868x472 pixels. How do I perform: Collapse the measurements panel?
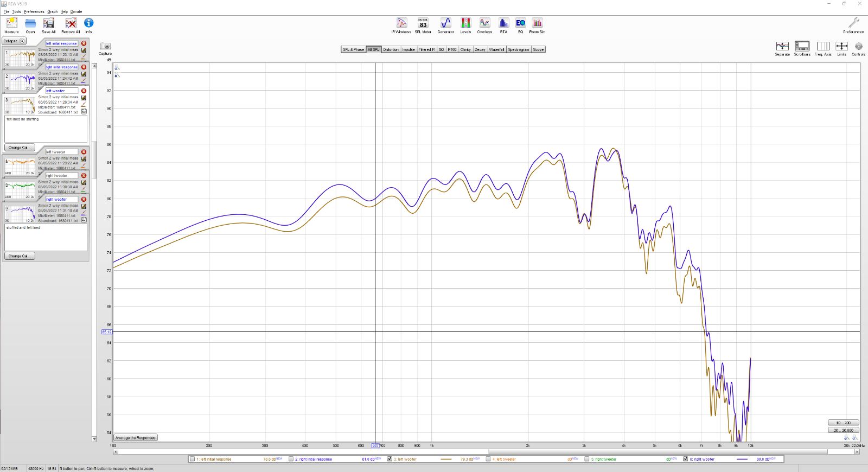[x=14, y=41]
